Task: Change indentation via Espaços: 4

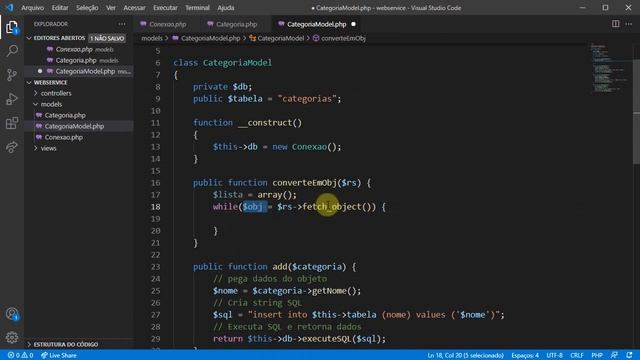Action: [525, 356]
